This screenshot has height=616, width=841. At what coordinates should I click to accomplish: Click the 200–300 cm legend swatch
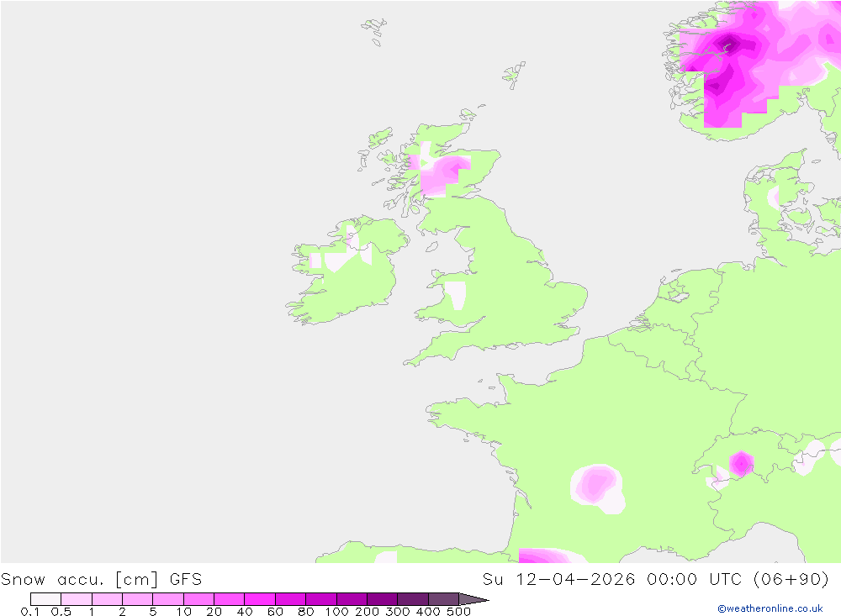point(383,599)
